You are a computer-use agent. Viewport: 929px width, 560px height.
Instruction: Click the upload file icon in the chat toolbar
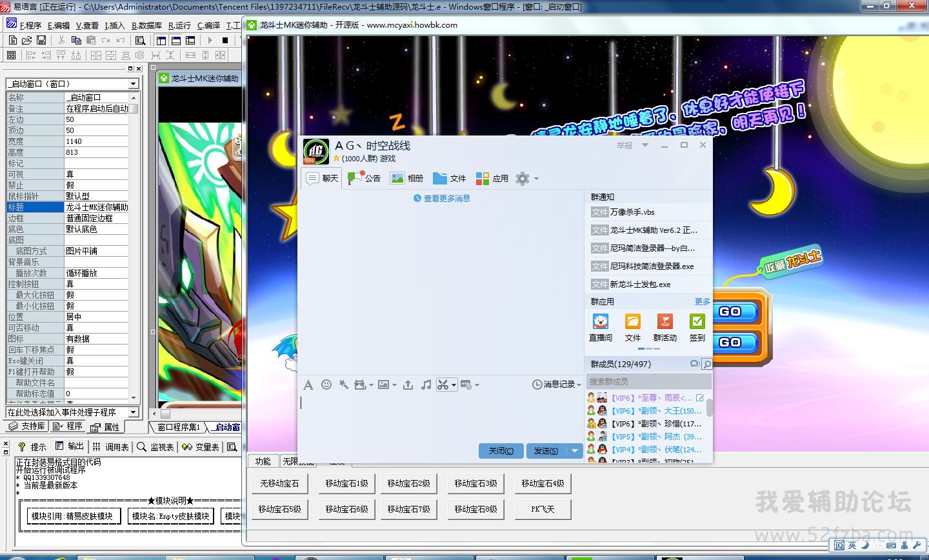[408, 385]
